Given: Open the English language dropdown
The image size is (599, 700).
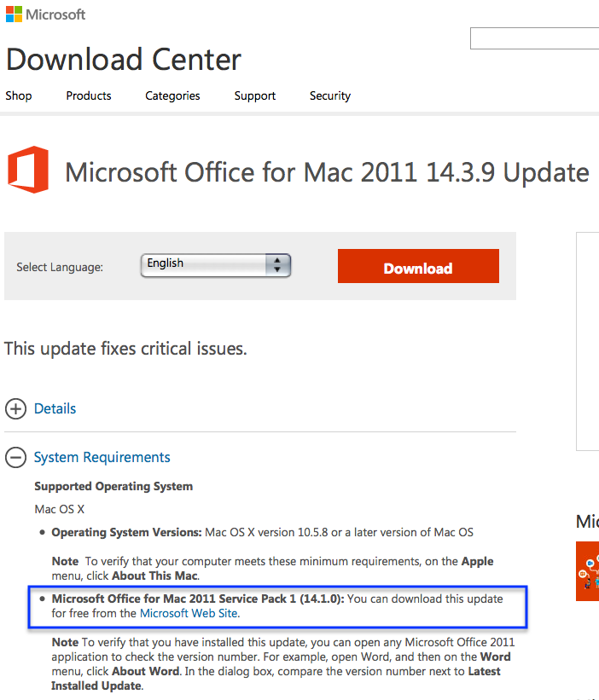Looking at the screenshot, I should [216, 265].
